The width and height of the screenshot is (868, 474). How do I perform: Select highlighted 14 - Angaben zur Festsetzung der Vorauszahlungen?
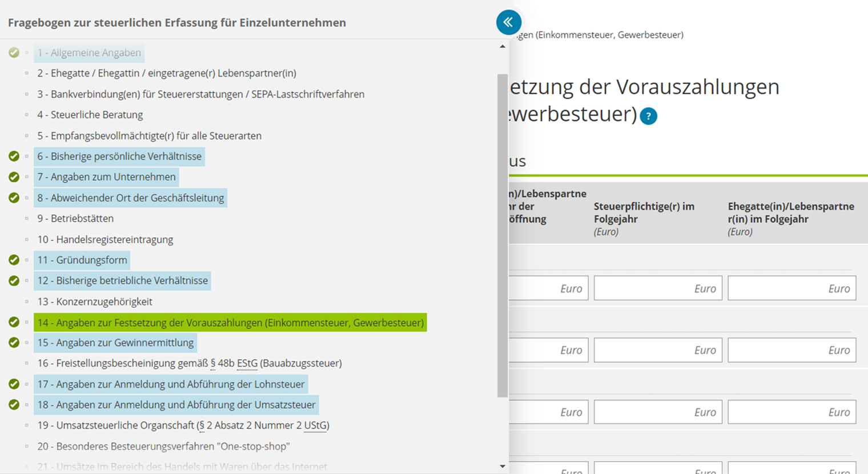(230, 322)
